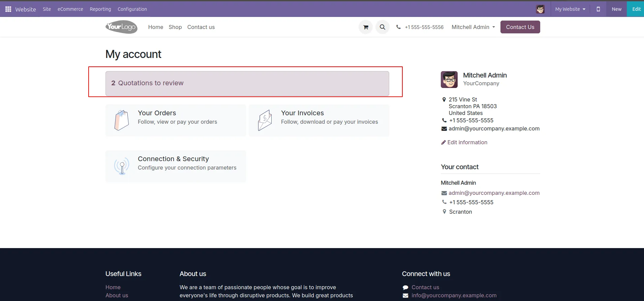The image size is (644, 301).
Task: Expand the My Website dropdown
Action: 570,9
